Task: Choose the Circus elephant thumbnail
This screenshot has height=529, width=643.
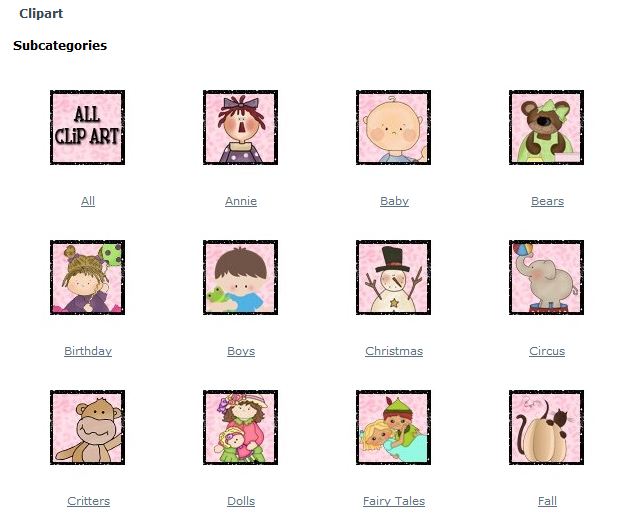Action: [546, 278]
